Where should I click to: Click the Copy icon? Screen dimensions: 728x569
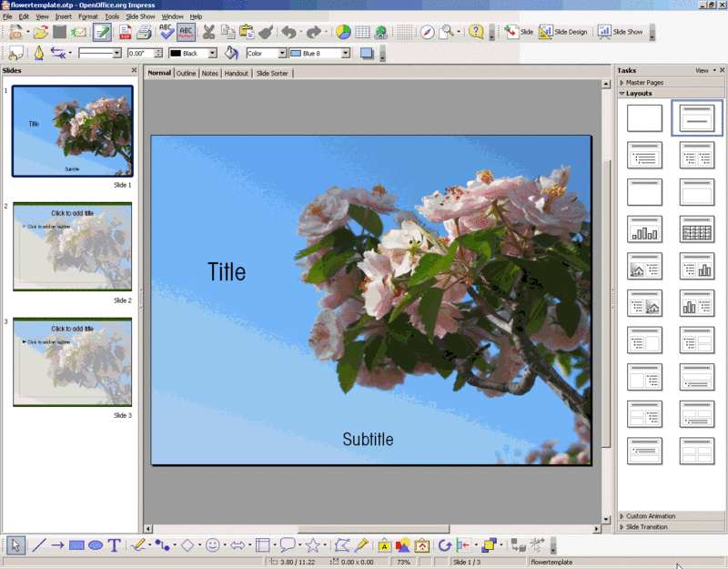tap(227, 32)
